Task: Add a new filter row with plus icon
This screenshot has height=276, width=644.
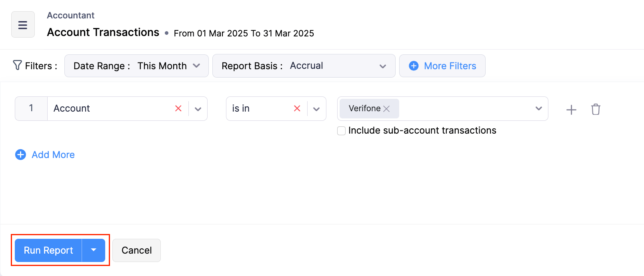Action: [x=571, y=110]
